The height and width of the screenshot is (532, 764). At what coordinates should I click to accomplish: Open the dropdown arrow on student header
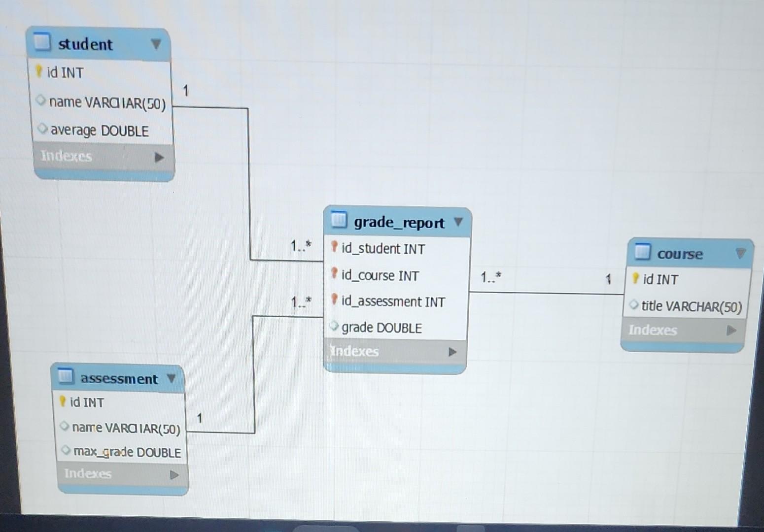click(156, 44)
